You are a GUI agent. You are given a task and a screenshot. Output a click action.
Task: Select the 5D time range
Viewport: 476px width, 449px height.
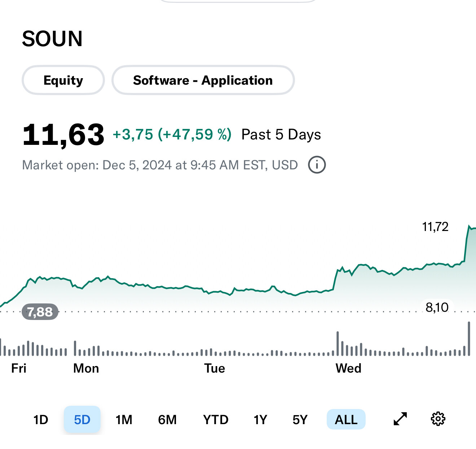tap(82, 420)
